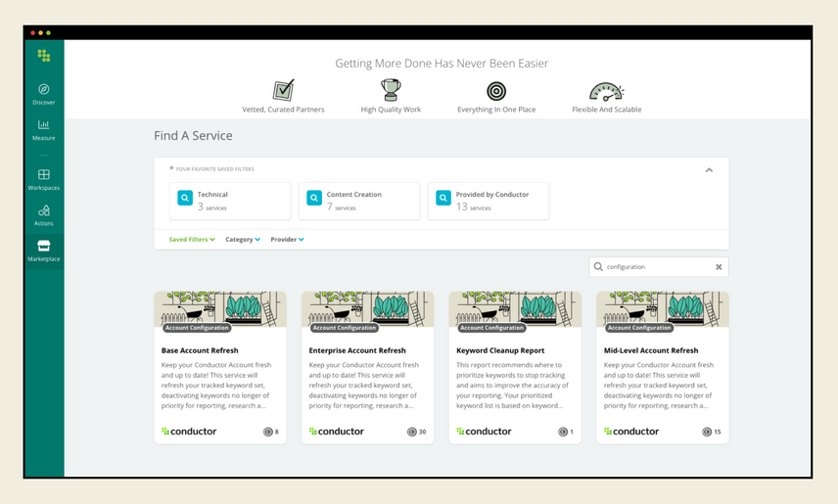Image resolution: width=838 pixels, height=504 pixels.
Task: Click conductor logo on Base Account Refresh card
Action: [x=189, y=432]
